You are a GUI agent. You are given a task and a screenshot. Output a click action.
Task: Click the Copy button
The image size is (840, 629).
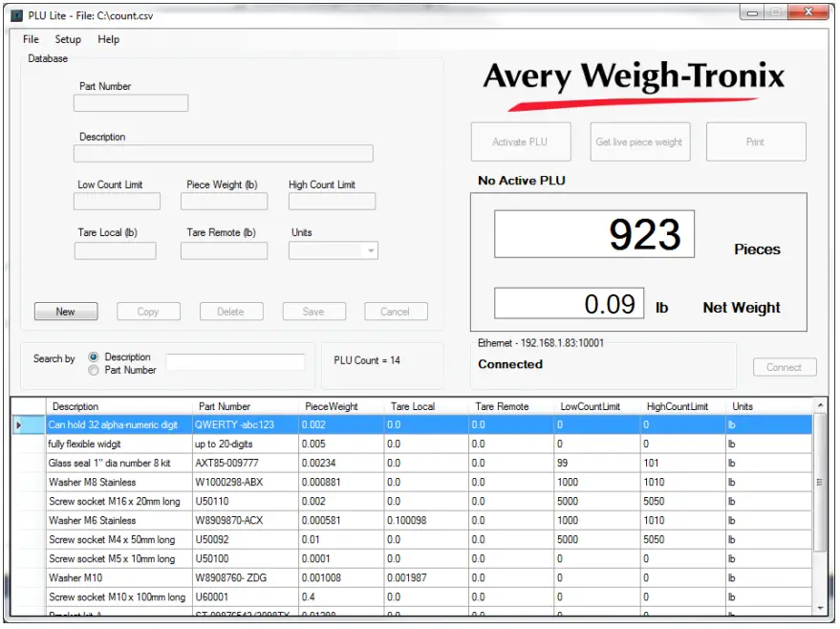click(148, 311)
